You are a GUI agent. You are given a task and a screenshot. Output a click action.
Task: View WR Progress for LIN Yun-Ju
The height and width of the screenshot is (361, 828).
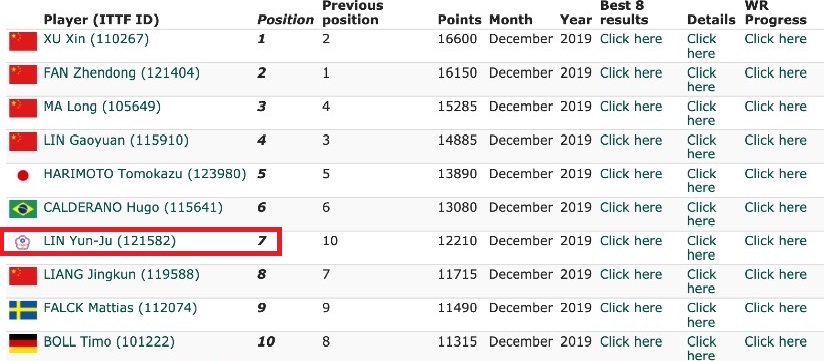pyautogui.click(x=776, y=241)
